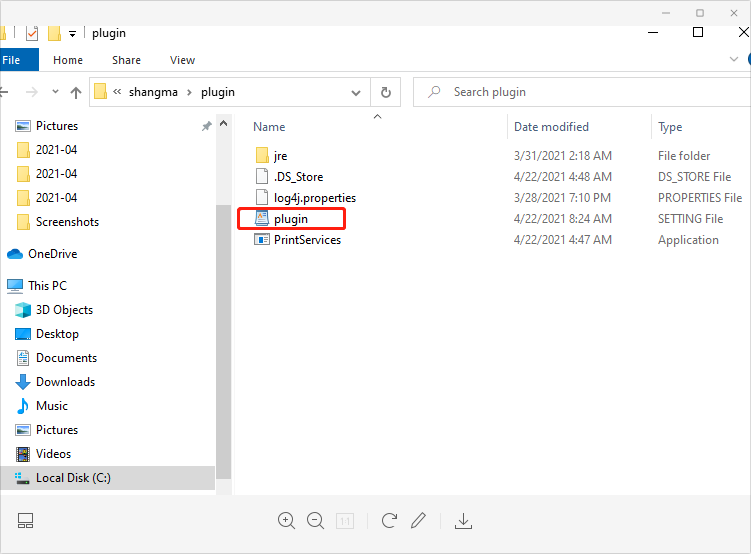Minimize the Explorer window
751x554 pixels.
(653, 33)
